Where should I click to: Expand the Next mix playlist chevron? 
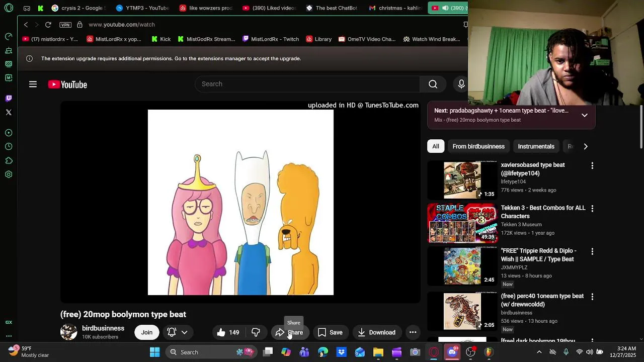pyautogui.click(x=585, y=115)
